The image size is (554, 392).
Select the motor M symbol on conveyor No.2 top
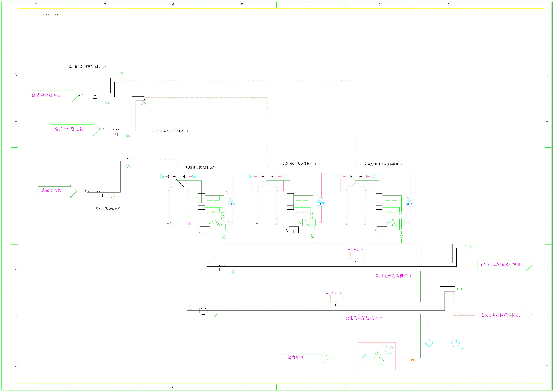123,74
